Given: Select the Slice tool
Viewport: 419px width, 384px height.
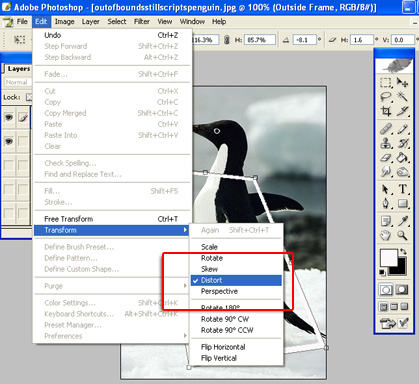Looking at the screenshot, I should pos(402,111).
